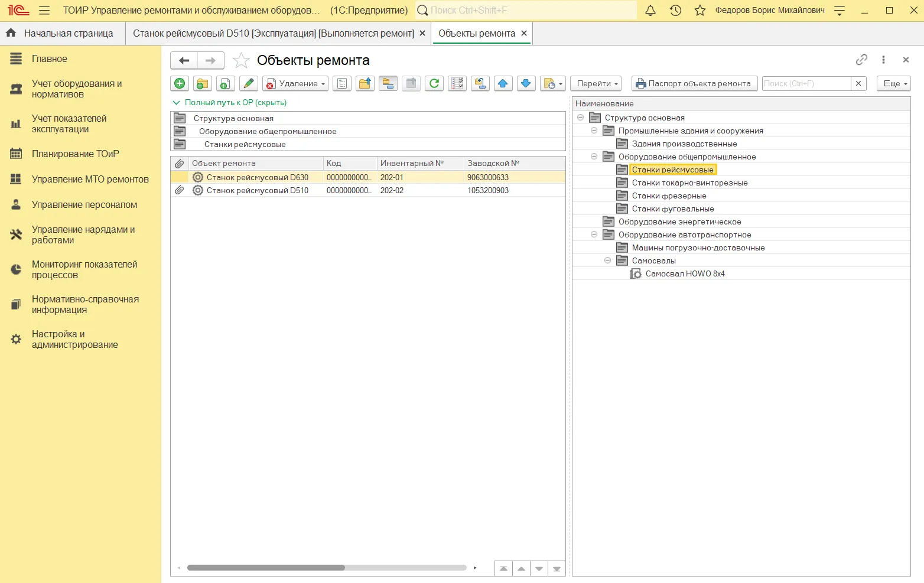Collapse Полный путь к ОР (скрыть)
The width and height of the screenshot is (924, 583).
[230, 102]
